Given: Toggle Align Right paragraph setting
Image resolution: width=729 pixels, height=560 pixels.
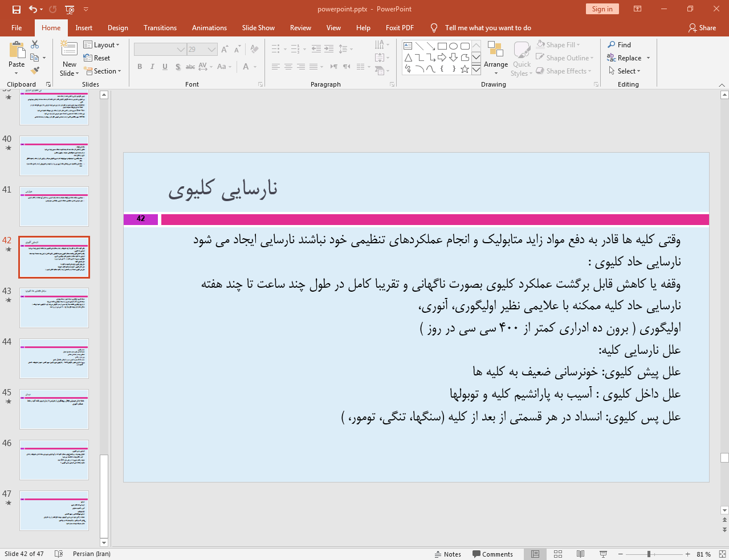Looking at the screenshot, I should click(300, 67).
